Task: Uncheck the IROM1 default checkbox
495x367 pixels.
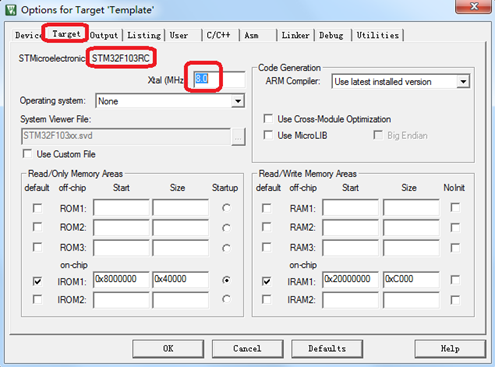Action: pyautogui.click(x=37, y=281)
